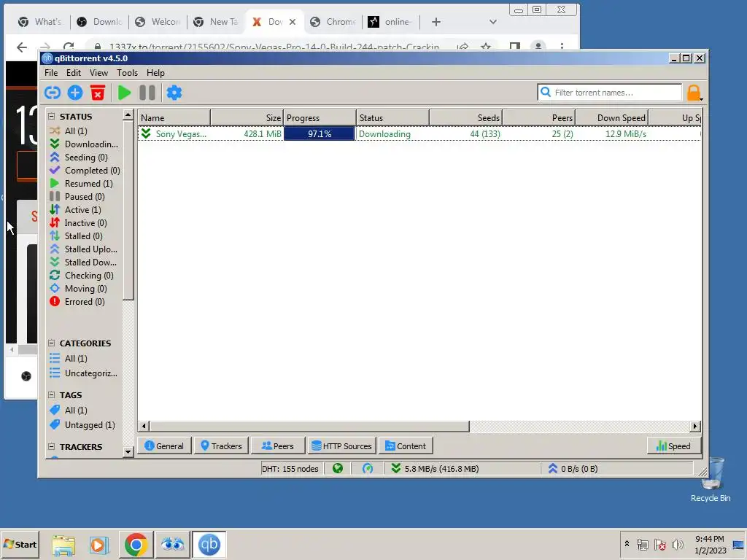The width and height of the screenshot is (747, 560).
Task: Focus the Filter torrent names field
Action: (x=610, y=93)
